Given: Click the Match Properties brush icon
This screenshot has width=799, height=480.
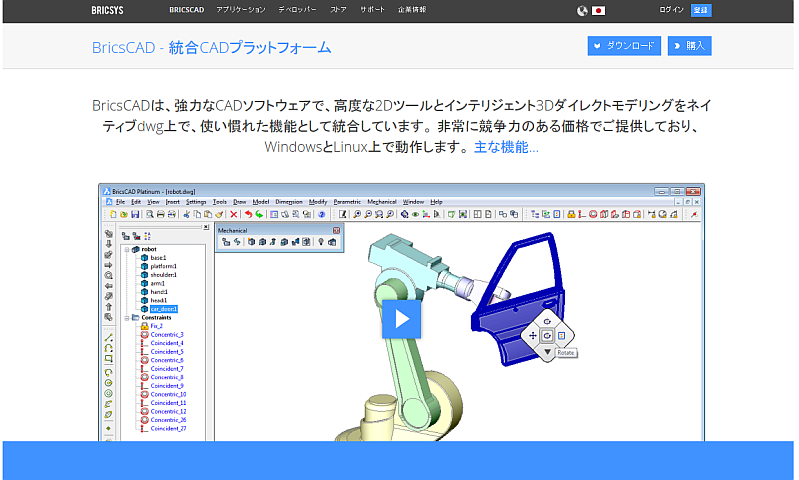Looking at the screenshot, I should pyautogui.click(x=220, y=215).
